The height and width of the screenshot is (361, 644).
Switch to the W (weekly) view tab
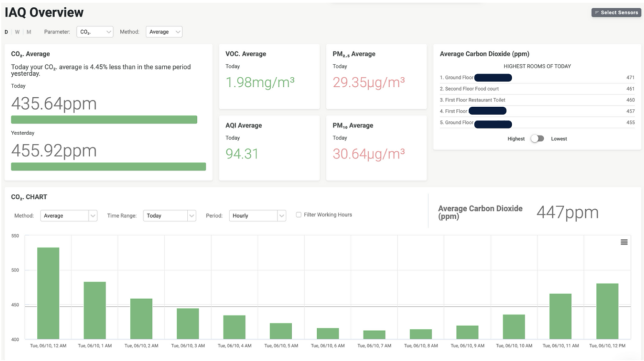[x=18, y=32]
